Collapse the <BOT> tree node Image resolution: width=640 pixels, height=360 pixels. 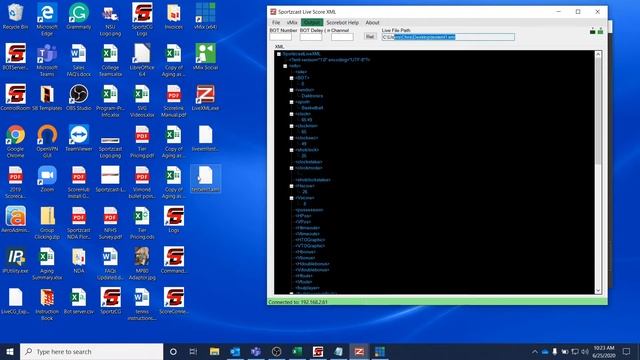291,78
